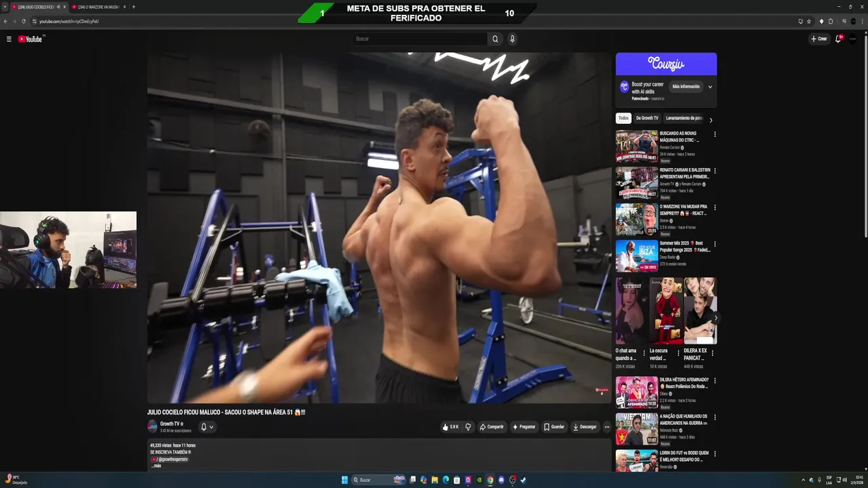
Task: Open Discord from the taskbar
Action: coord(501,480)
